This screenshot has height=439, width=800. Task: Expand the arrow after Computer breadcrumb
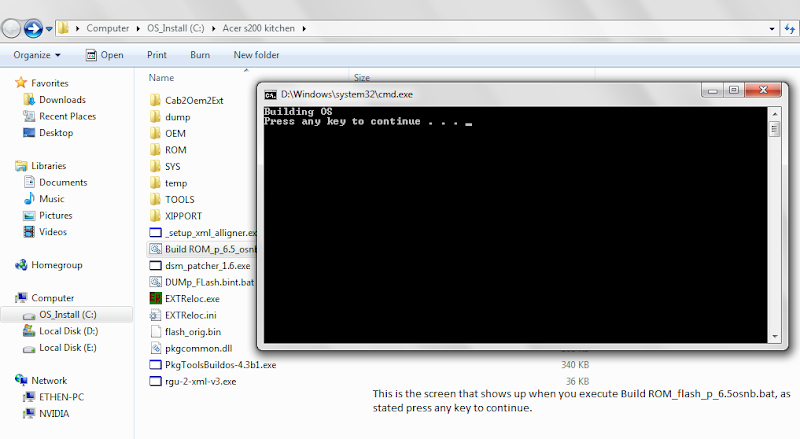[x=138, y=29]
